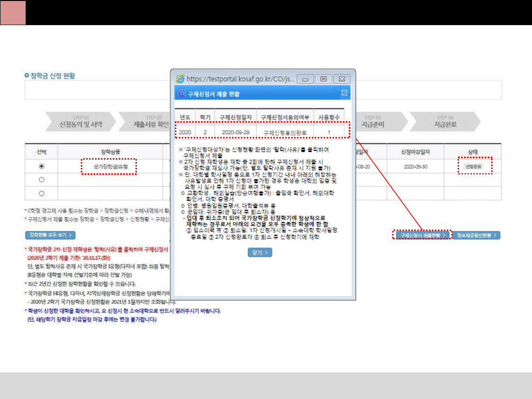
Task: Select STEP 01 신청동의 및 서약 step
Action: click(x=80, y=122)
